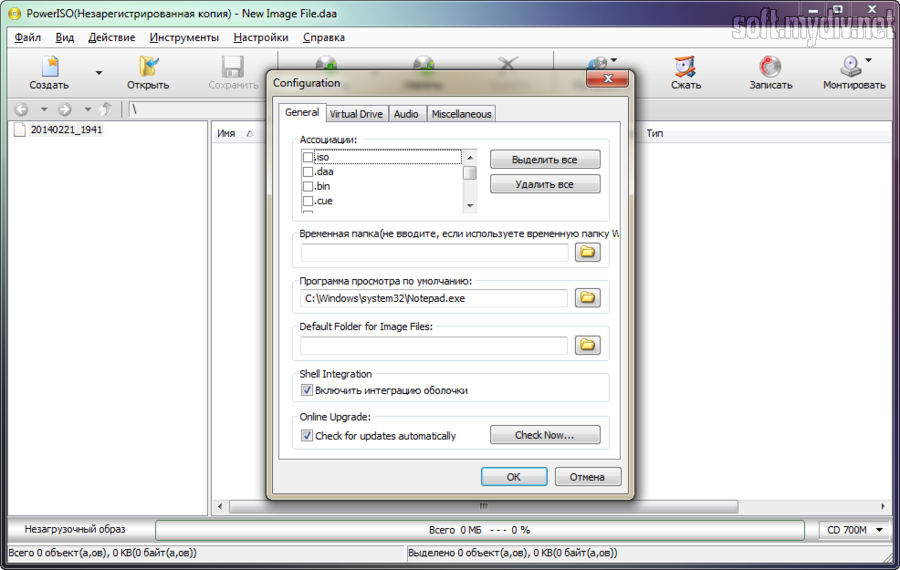
Task: Open the Монтировать dropdown arrow
Action: click(x=868, y=60)
